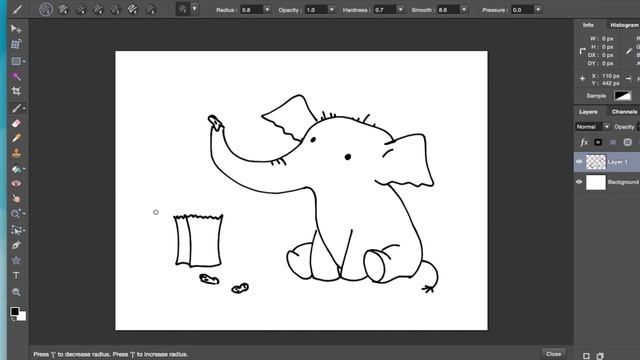The width and height of the screenshot is (640, 360).
Task: Click the Smooth input field
Action: pos(448,9)
